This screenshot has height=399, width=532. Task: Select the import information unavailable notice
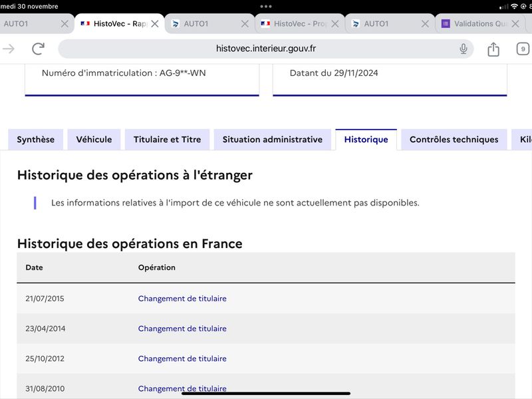tap(235, 203)
